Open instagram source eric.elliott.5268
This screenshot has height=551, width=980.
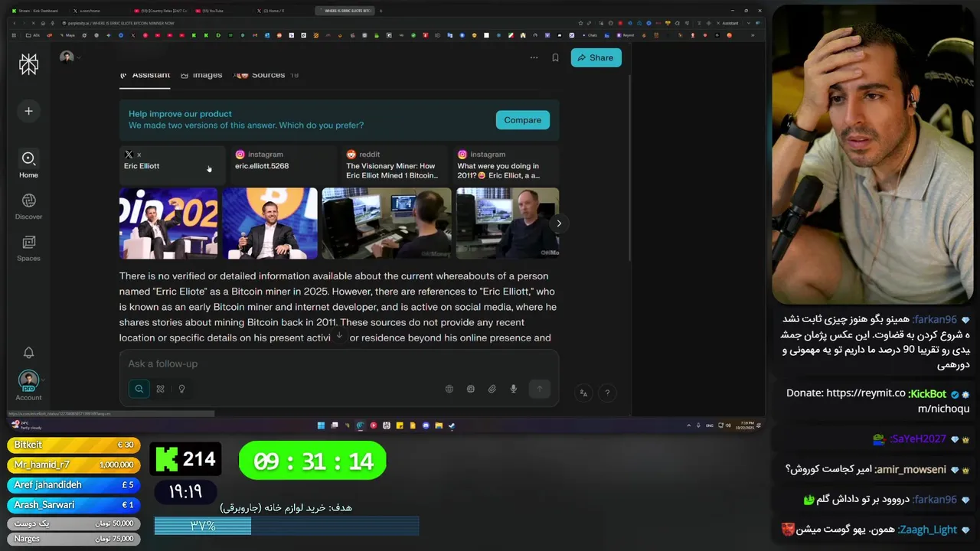283,165
